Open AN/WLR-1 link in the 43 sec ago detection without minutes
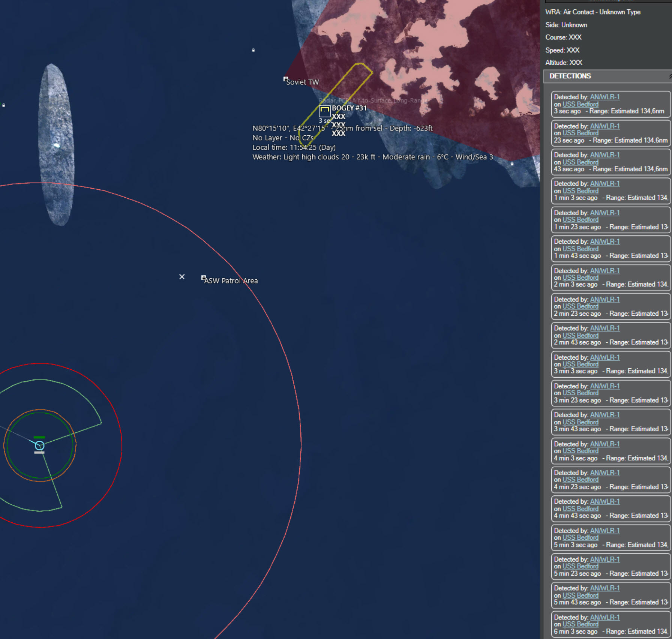The width and height of the screenshot is (672, 639). pos(604,155)
